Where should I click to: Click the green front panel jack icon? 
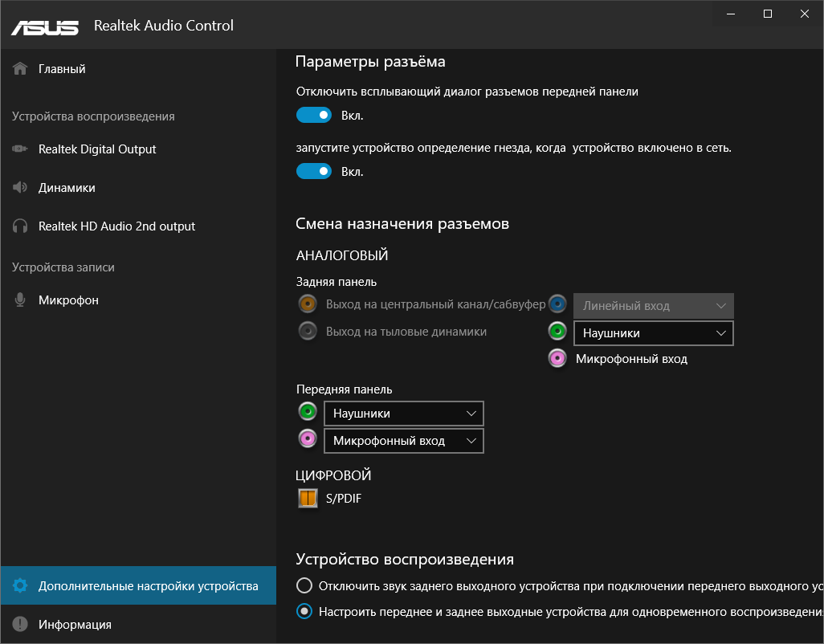(308, 411)
